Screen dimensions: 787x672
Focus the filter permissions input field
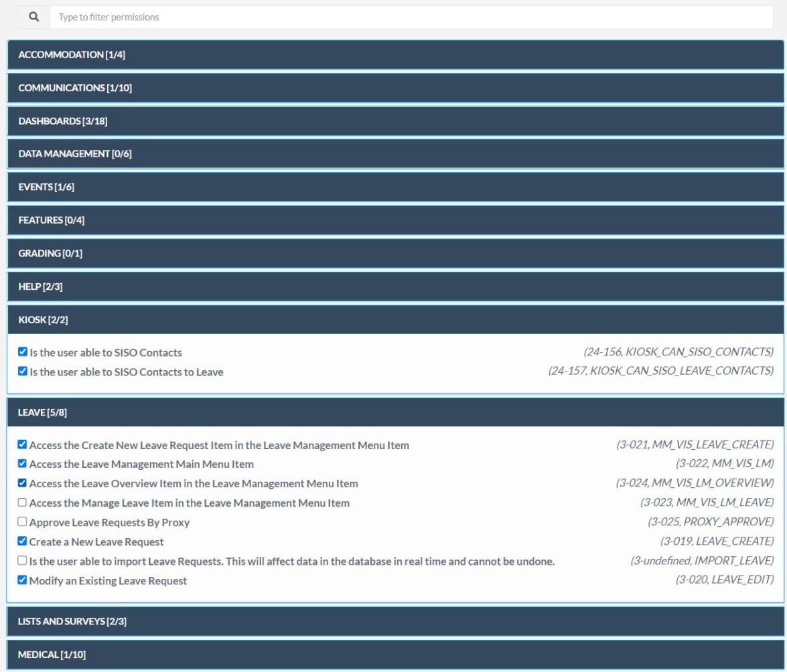click(x=411, y=17)
